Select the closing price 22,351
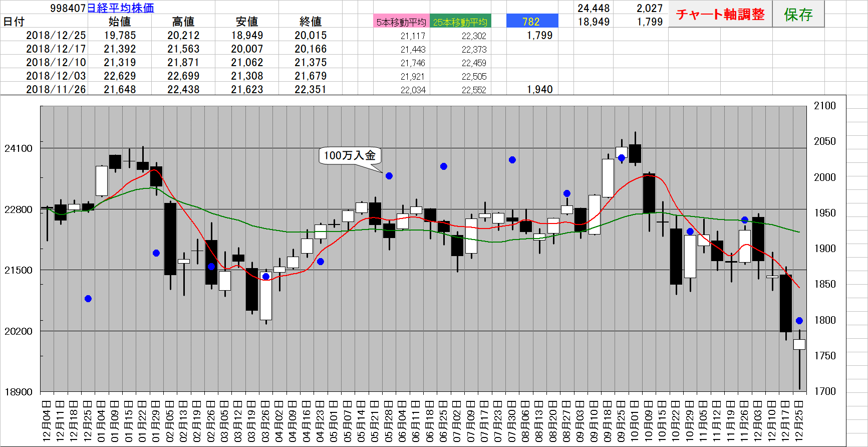This screenshot has width=868, height=447. (311, 89)
